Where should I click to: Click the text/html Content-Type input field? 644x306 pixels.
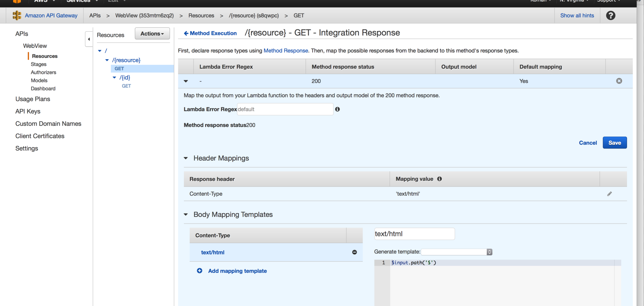pos(414,234)
